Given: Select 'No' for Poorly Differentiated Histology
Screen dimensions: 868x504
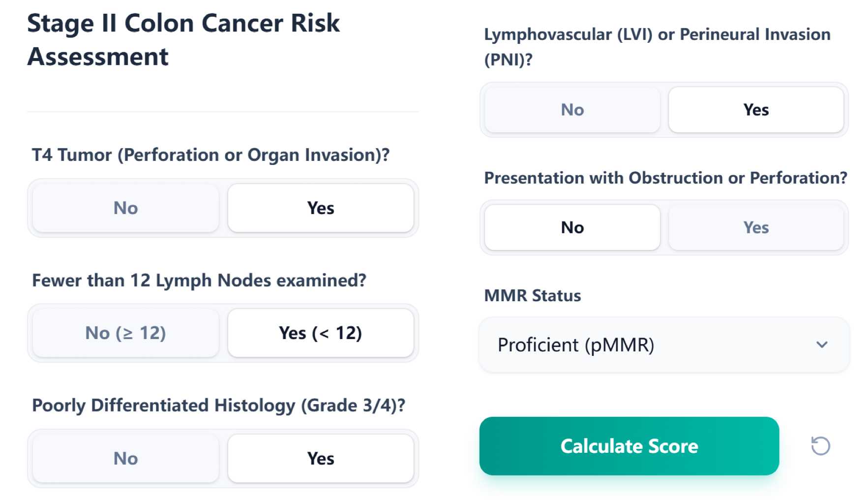Looking at the screenshot, I should pyautogui.click(x=124, y=458).
